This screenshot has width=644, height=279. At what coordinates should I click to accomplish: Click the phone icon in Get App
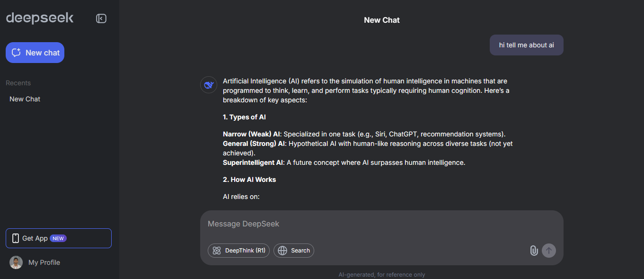pos(16,238)
